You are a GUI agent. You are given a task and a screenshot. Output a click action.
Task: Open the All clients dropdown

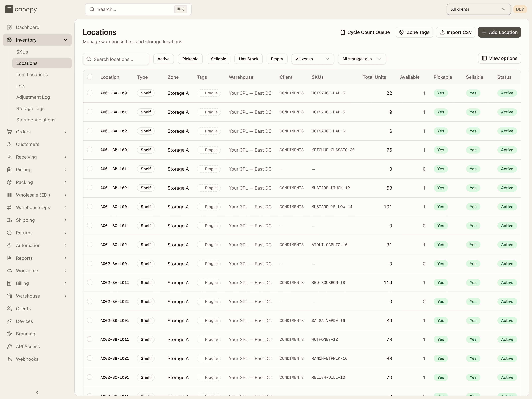(x=478, y=9)
